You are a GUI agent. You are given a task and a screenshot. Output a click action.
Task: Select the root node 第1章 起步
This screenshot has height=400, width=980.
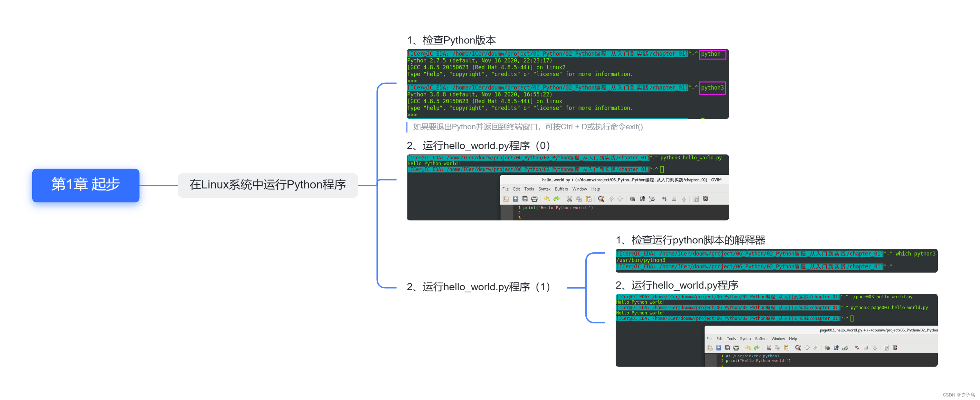pos(86,185)
